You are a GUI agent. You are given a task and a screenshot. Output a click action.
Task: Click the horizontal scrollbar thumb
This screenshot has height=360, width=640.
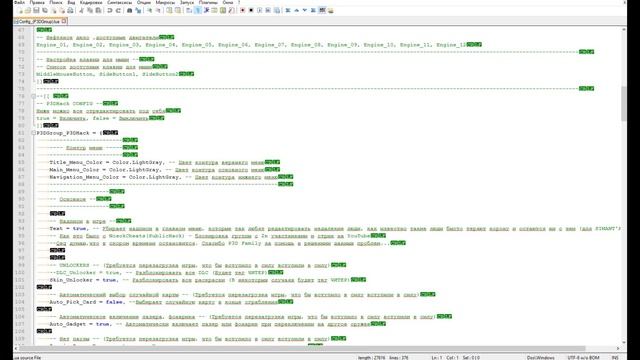302,348
